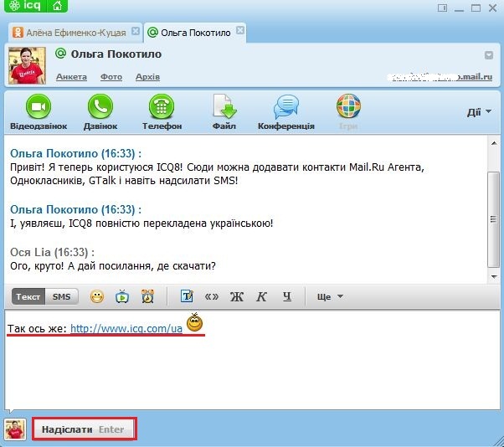The height and width of the screenshot is (447, 504).
Task: Toggle bold formatting with Ж
Action: (x=236, y=296)
